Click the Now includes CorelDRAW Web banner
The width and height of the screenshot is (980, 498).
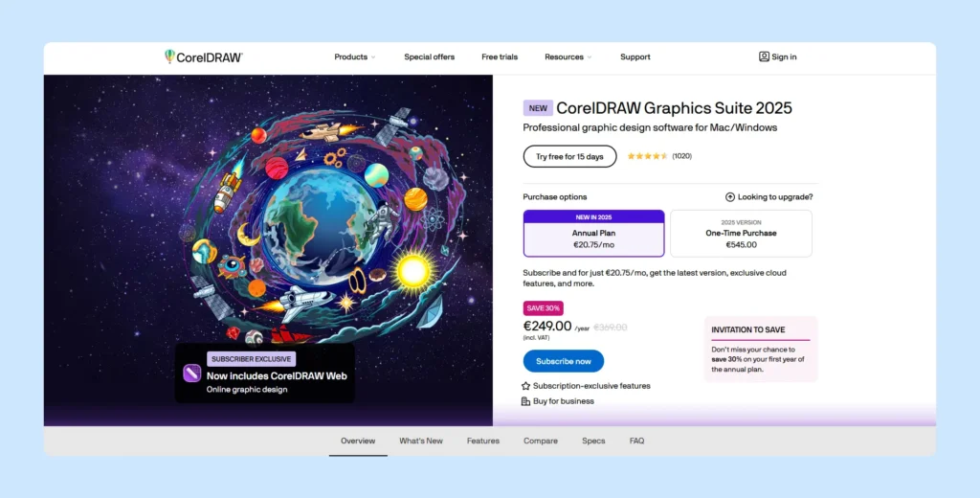coord(265,373)
